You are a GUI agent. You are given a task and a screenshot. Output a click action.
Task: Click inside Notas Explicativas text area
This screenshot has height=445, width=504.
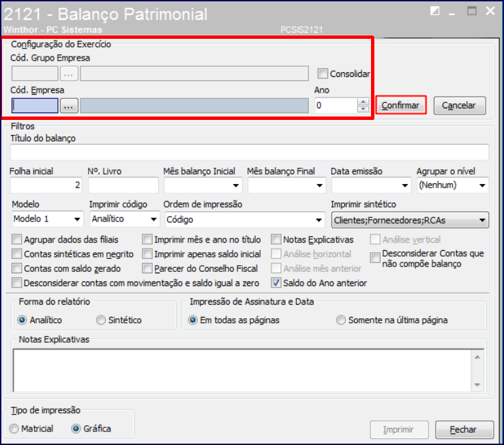pyautogui.click(x=243, y=371)
